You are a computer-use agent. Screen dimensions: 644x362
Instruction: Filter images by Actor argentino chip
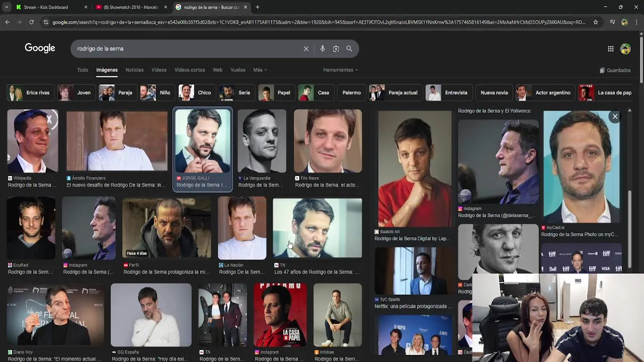[x=544, y=93]
